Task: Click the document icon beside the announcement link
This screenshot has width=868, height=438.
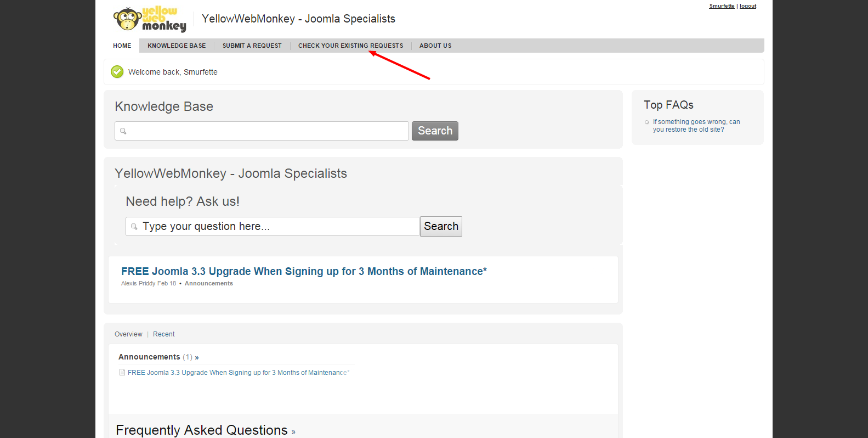Action: pyautogui.click(x=122, y=372)
